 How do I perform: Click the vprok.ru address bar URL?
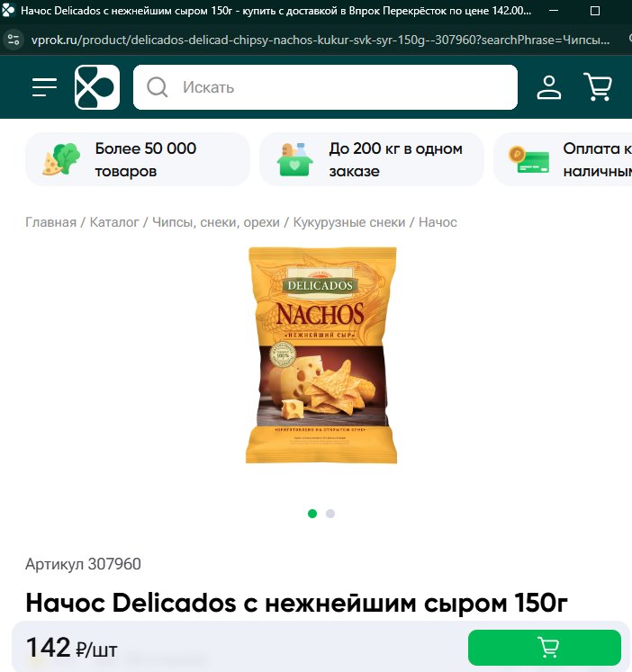[x=321, y=40]
